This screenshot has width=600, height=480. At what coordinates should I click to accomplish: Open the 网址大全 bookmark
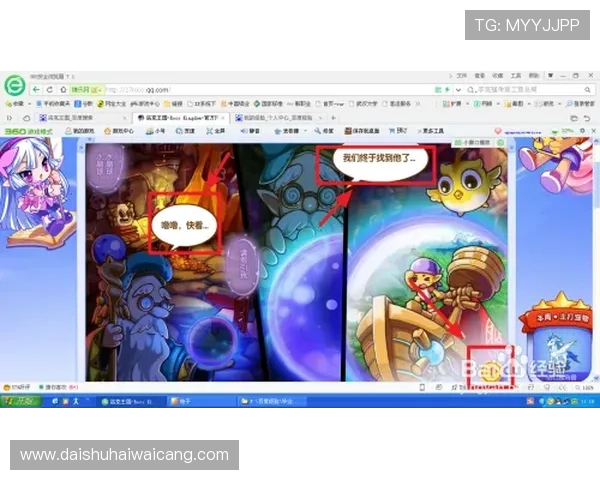(x=111, y=104)
